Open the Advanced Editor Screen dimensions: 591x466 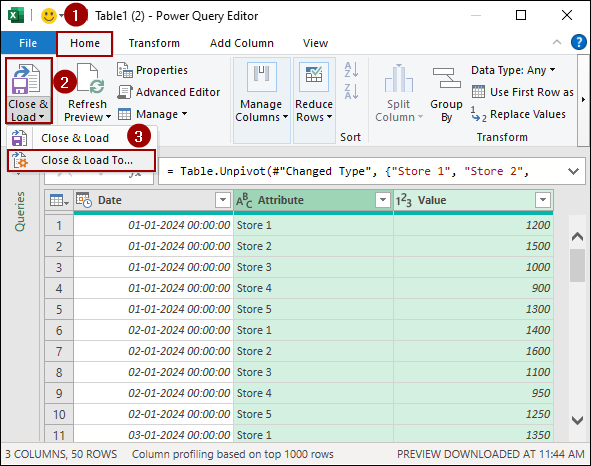(x=168, y=92)
